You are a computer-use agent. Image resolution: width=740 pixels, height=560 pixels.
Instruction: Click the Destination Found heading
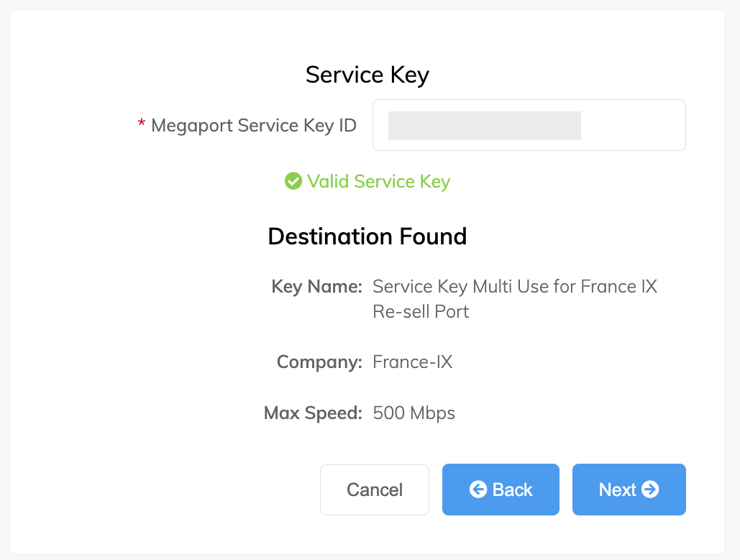[x=367, y=237]
